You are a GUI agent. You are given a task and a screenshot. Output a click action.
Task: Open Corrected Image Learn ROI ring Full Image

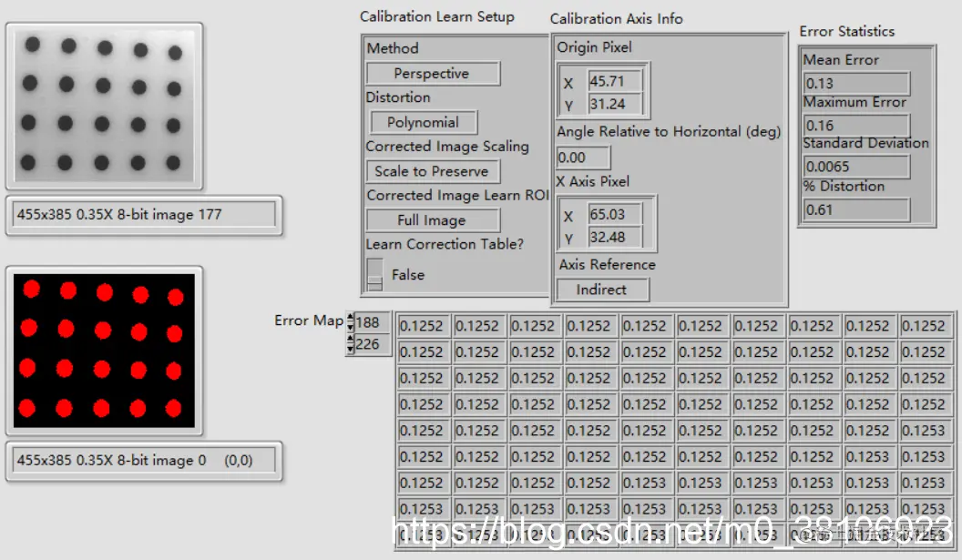coord(433,220)
